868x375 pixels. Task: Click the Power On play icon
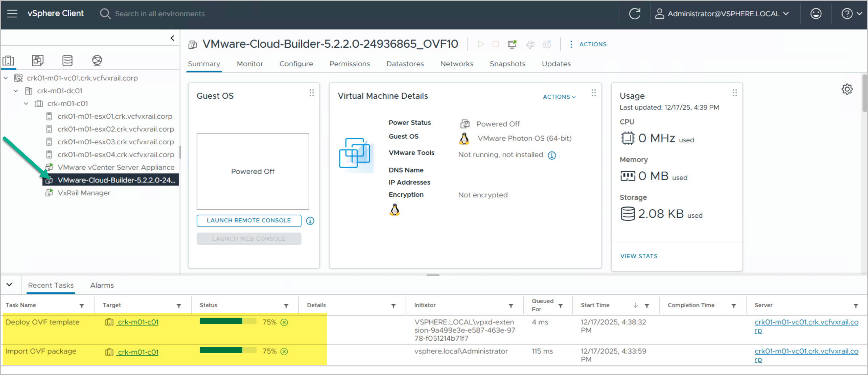point(481,44)
